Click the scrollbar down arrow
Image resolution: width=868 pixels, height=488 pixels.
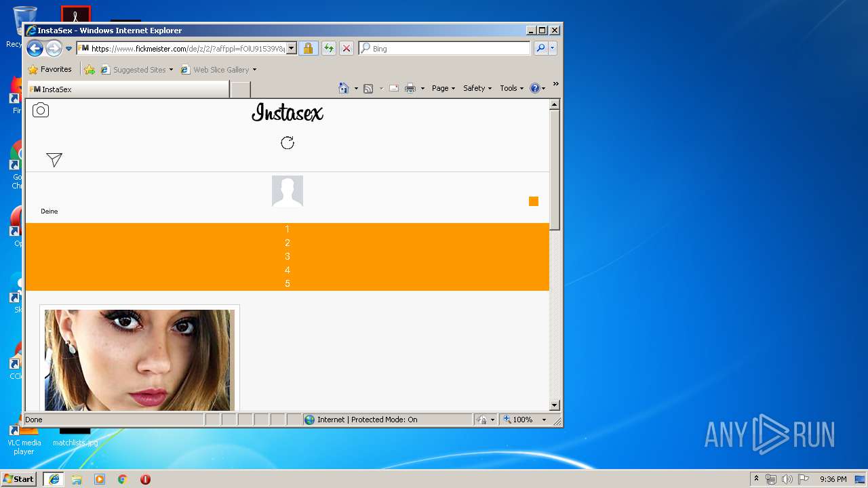(555, 405)
